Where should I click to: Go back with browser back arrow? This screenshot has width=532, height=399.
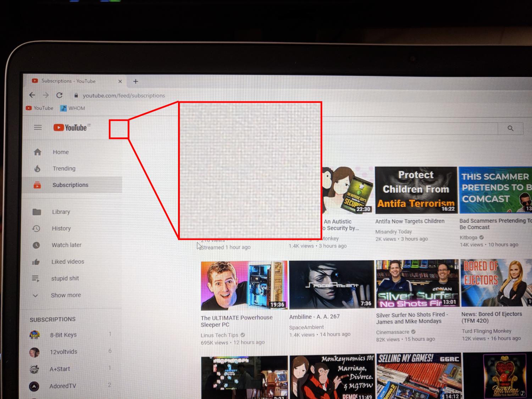coord(32,95)
